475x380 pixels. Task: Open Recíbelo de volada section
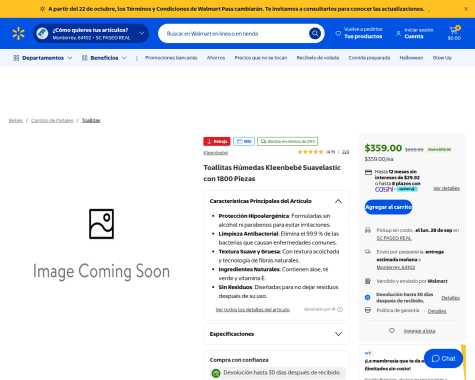click(x=318, y=58)
